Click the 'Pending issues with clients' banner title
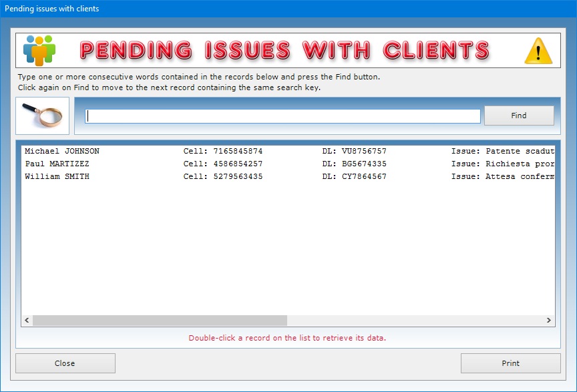This screenshot has height=392, width=577. coord(284,50)
